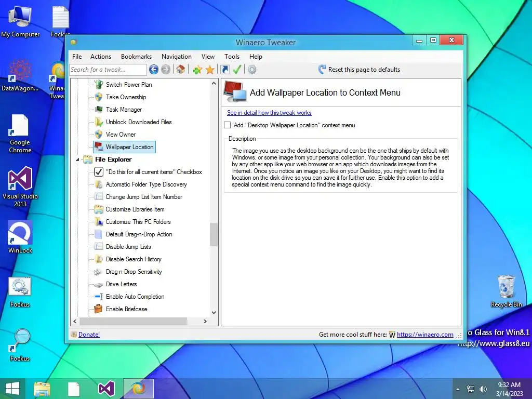Screen dimensions: 532x399
Task: Click the taskbar clock showing 9:32 AM
Action: pos(509,389)
